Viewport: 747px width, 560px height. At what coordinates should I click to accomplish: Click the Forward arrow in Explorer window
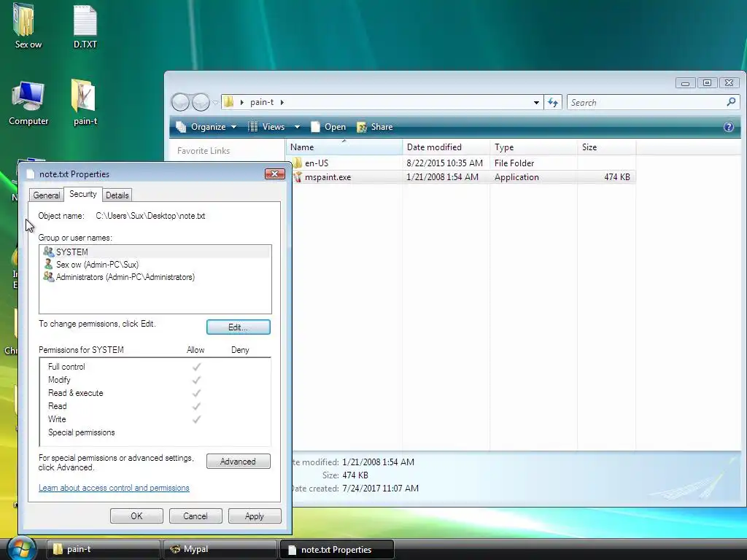point(201,102)
